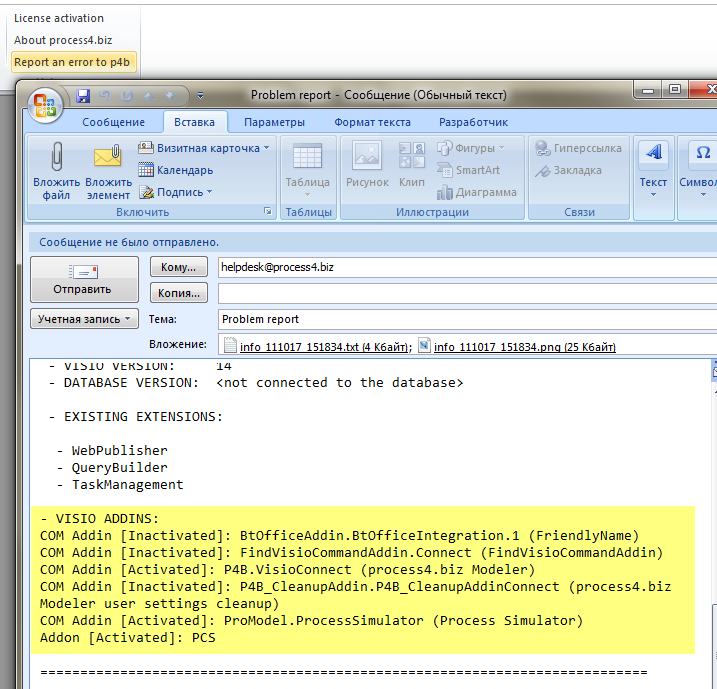
Task: Click the Addon [Activated]: PCS line
Action: point(128,637)
